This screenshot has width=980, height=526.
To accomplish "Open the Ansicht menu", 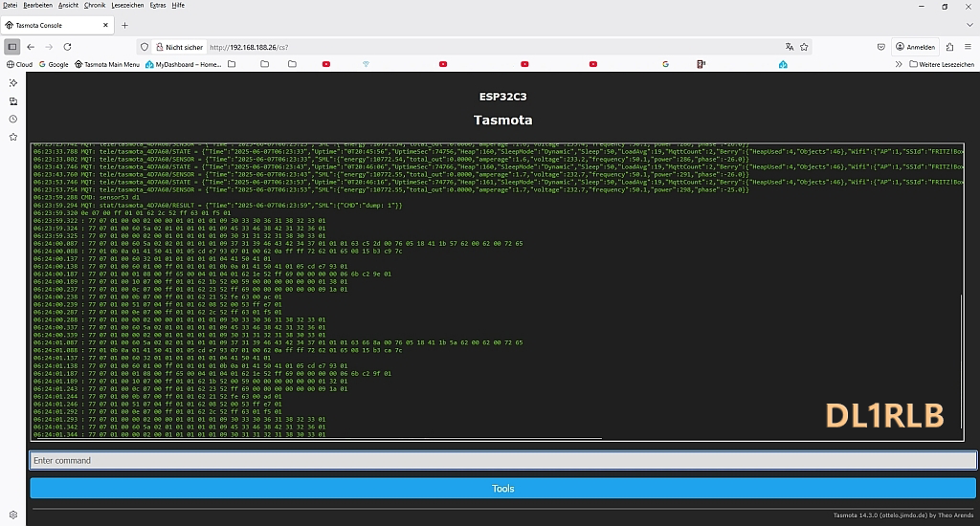I will pyautogui.click(x=68, y=5).
